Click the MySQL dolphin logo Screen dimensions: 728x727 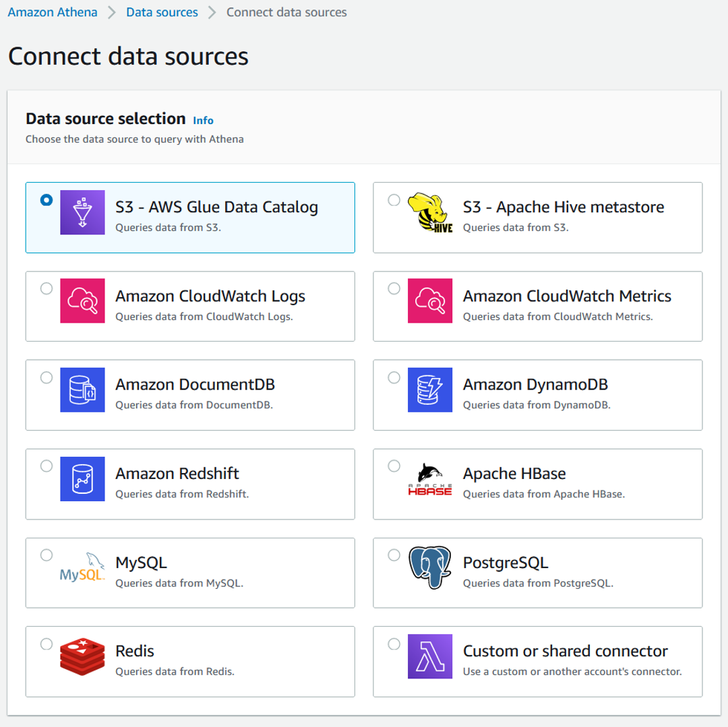coord(82,567)
